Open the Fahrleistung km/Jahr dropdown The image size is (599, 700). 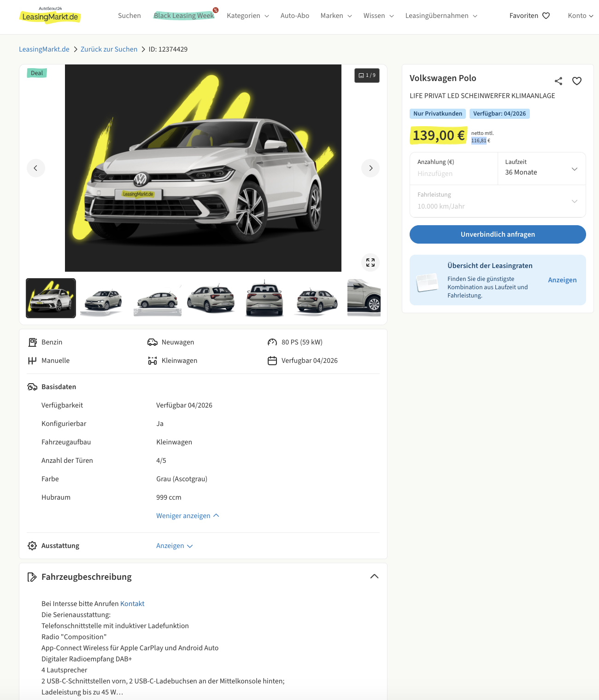[x=498, y=201]
